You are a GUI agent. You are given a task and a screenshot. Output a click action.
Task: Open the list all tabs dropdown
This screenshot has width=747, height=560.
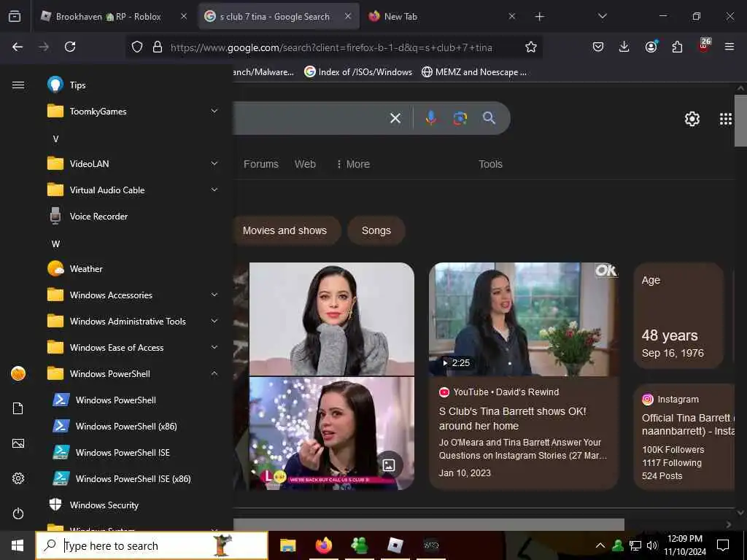pyautogui.click(x=602, y=16)
